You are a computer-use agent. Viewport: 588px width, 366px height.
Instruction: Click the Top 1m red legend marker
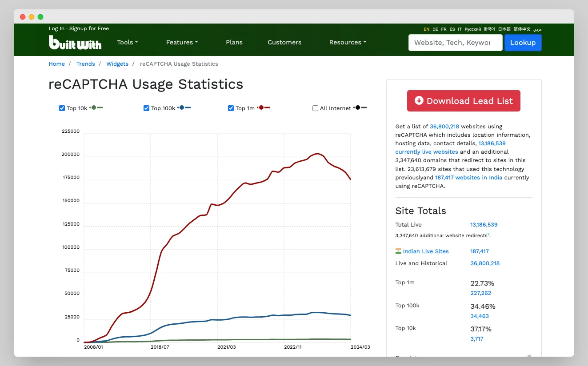tap(264, 108)
